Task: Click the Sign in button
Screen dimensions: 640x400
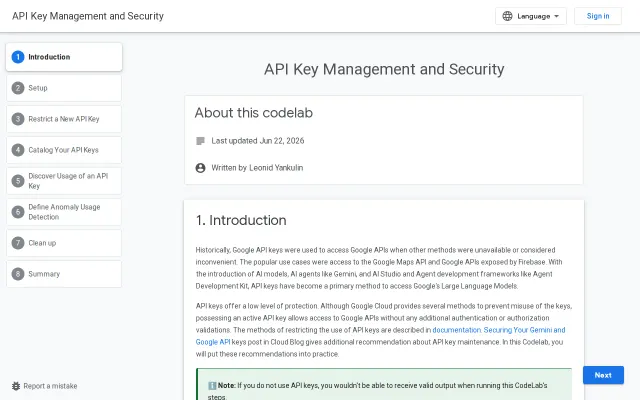Action: click(x=598, y=16)
